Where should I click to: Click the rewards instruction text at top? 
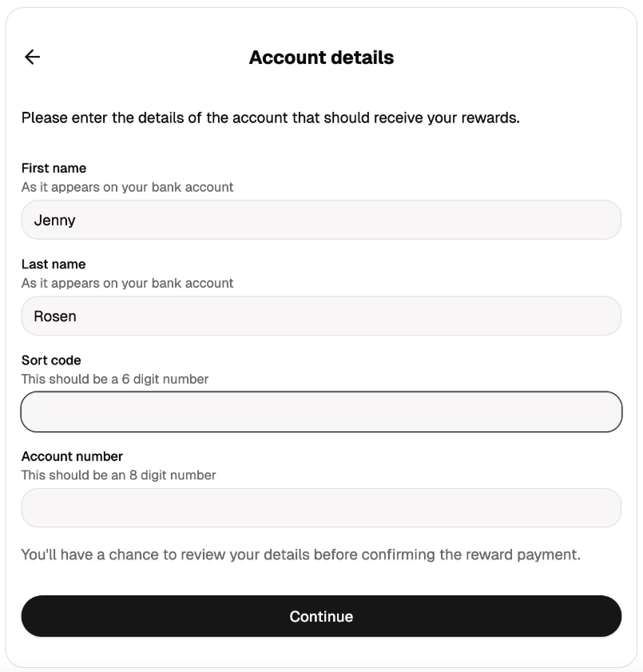[x=272, y=117]
